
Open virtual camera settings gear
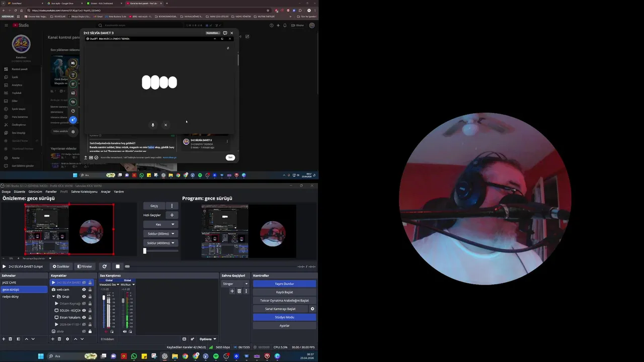tap(312, 309)
